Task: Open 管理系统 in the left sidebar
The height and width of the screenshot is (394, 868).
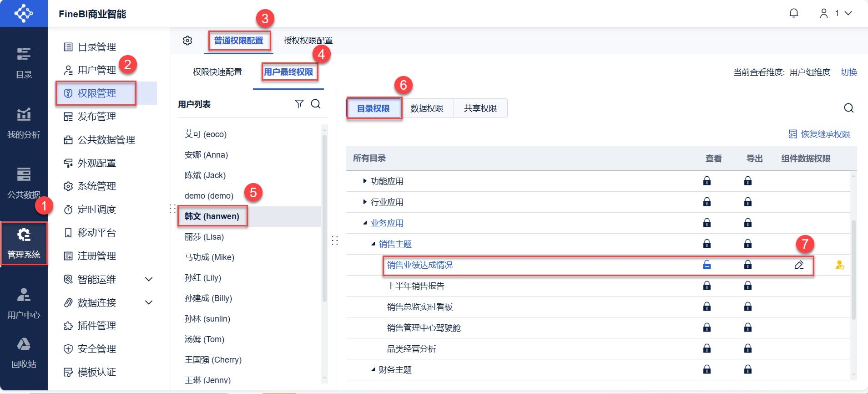Action: click(24, 243)
